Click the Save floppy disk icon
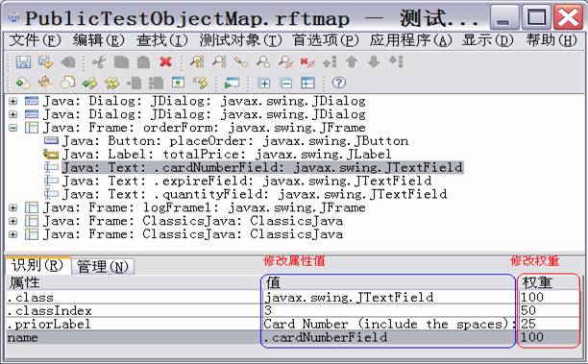This screenshot has height=364, width=588. coord(23,61)
